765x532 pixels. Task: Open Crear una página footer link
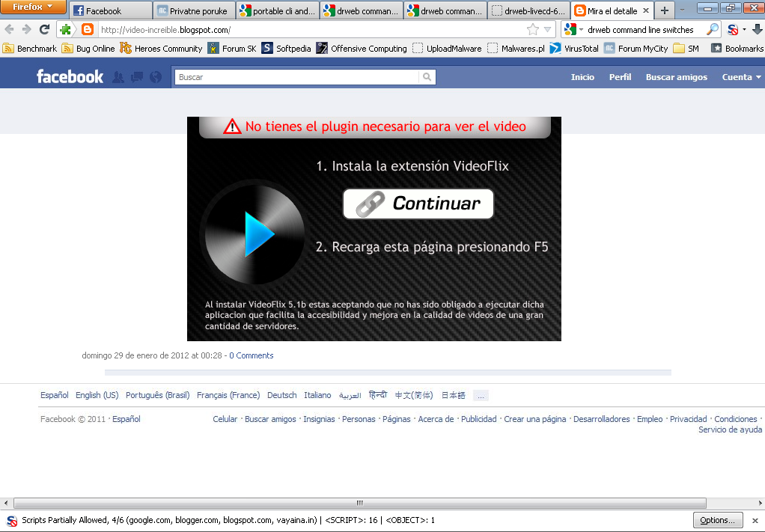(x=534, y=419)
